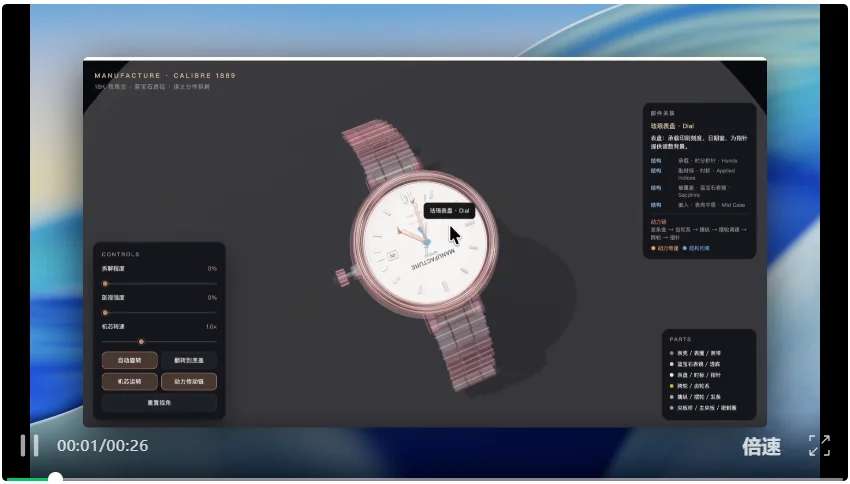The width and height of the screenshot is (850, 484).
Task: Toggle the 动力传动链 button
Action: click(x=189, y=382)
